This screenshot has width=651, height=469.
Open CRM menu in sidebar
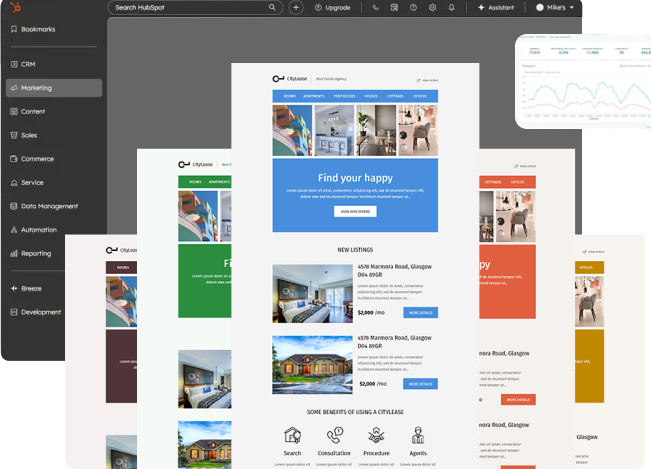[54, 64]
